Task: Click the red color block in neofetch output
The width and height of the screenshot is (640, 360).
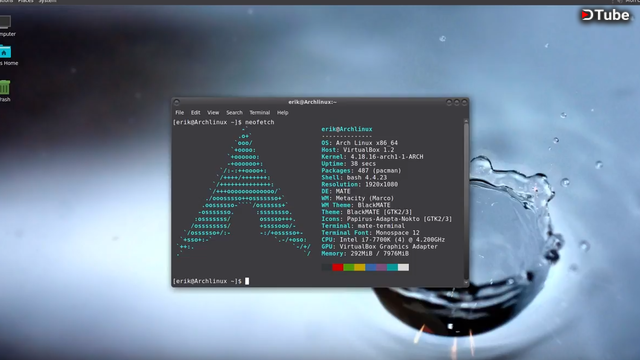Action: [338, 267]
